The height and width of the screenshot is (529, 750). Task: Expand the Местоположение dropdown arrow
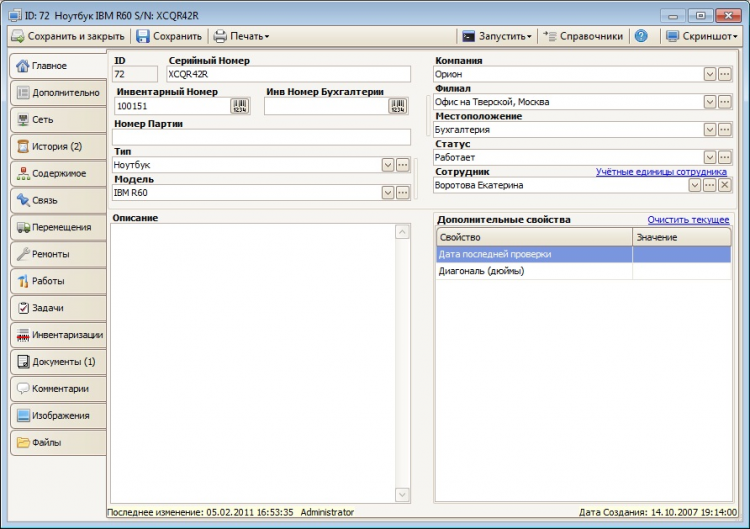coord(710,130)
